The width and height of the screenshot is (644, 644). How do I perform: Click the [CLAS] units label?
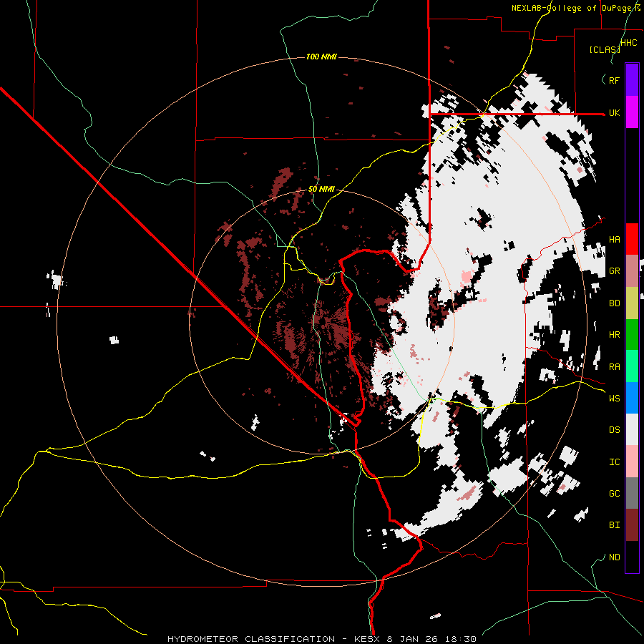[605, 49]
